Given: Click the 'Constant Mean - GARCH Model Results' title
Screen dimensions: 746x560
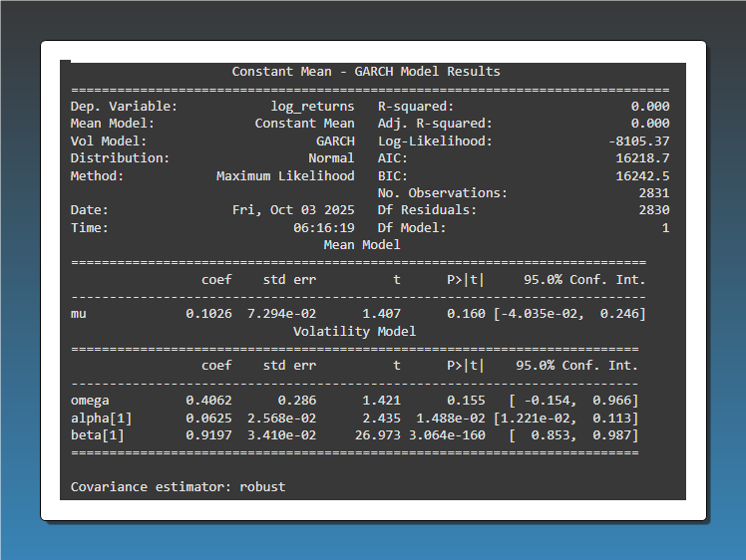Looking at the screenshot, I should [366, 72].
